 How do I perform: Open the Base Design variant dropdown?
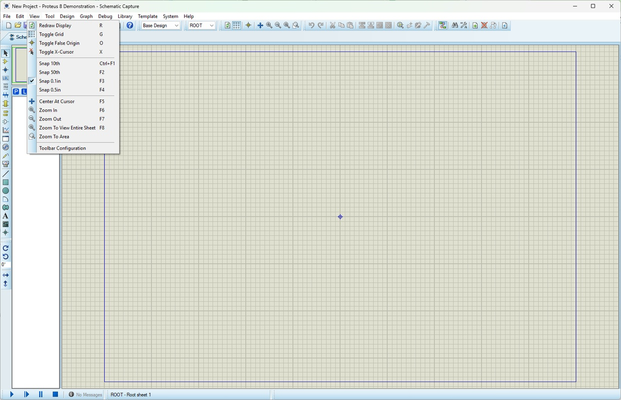[161, 26]
